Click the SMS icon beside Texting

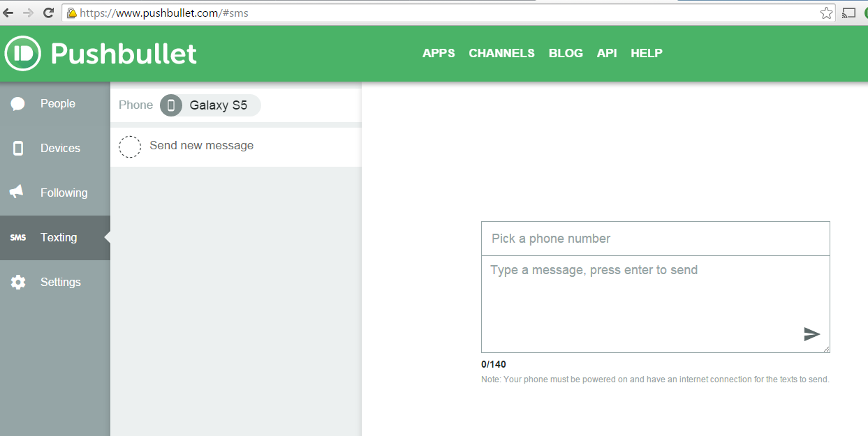pyautogui.click(x=18, y=238)
